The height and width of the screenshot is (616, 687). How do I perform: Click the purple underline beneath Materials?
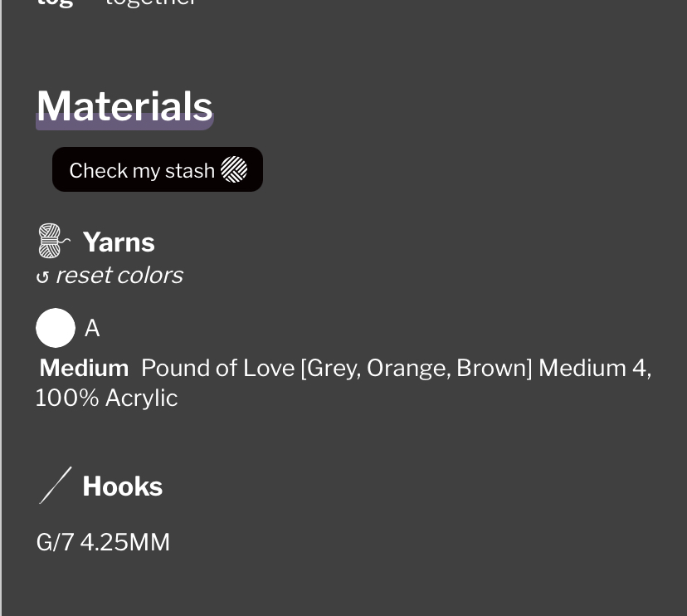[124, 122]
